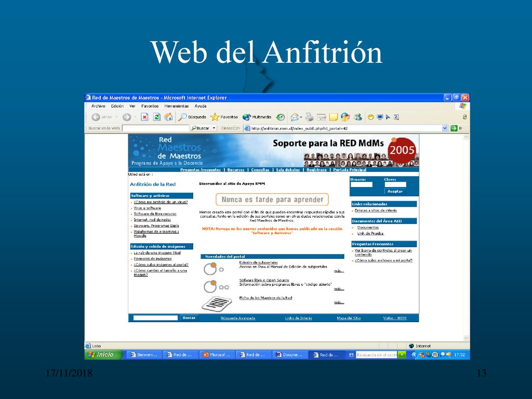Print the page with printer icon
Image resolution: width=532 pixels, height=399 pixels.
pos(309,117)
